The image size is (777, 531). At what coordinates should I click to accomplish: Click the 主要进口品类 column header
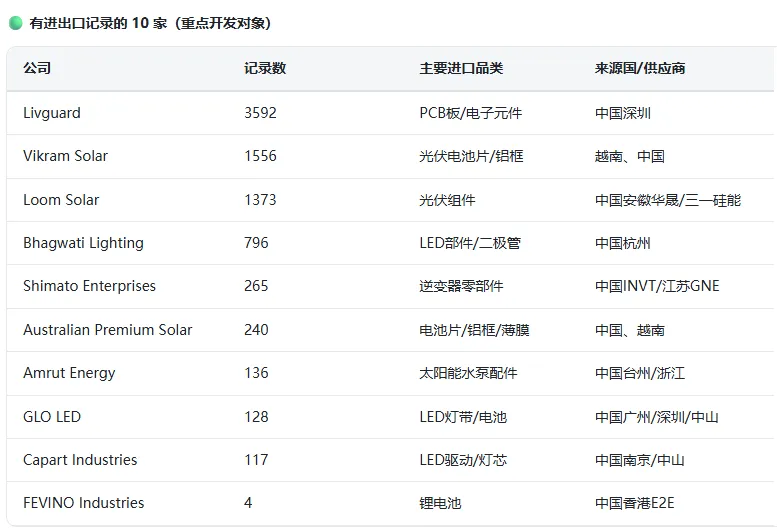[461, 68]
